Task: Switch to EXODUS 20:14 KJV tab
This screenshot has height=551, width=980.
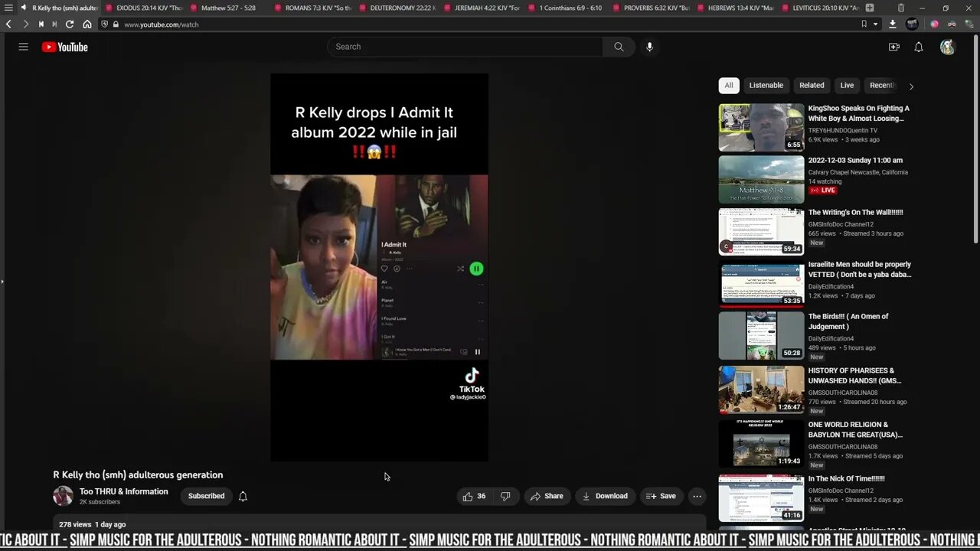Action: (144, 8)
